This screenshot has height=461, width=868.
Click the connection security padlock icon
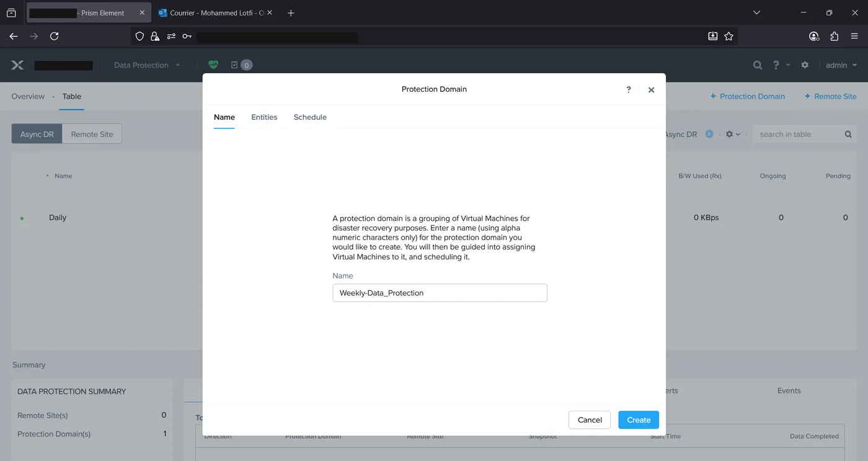point(155,37)
